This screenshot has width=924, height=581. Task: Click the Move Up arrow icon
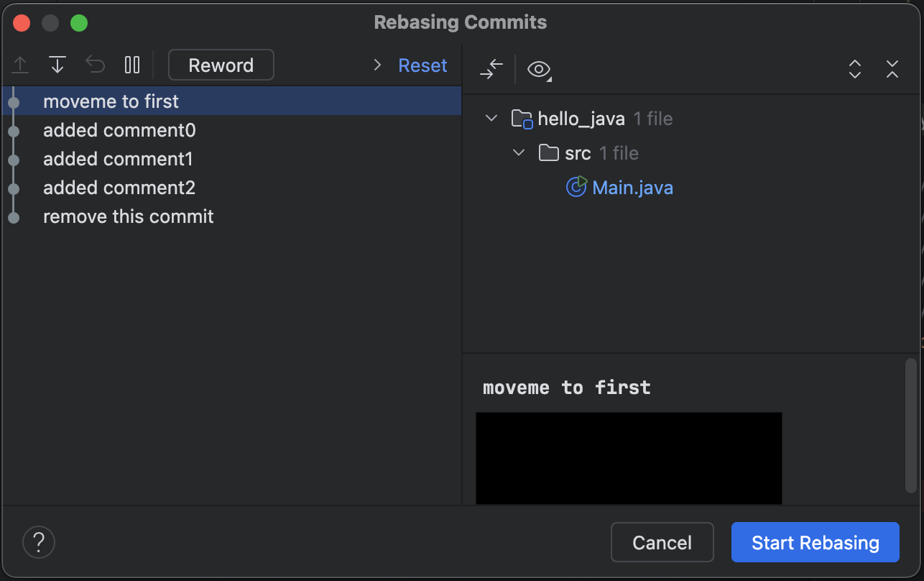pyautogui.click(x=21, y=65)
